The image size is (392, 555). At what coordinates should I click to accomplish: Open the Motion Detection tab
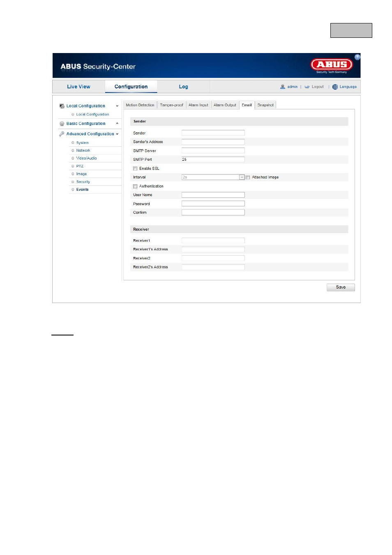140,105
